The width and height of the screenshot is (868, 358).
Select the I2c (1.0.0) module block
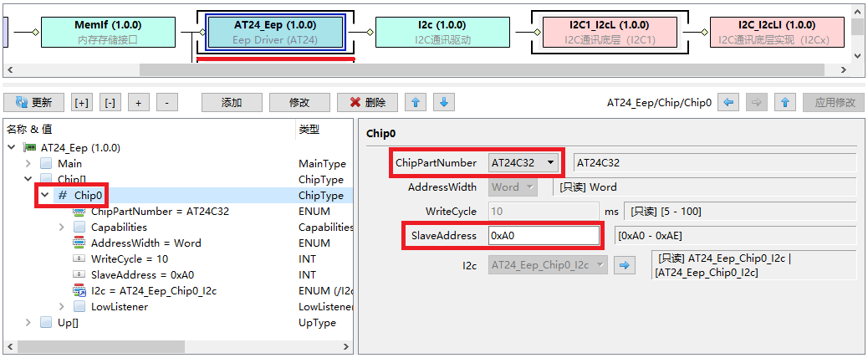[x=430, y=31]
